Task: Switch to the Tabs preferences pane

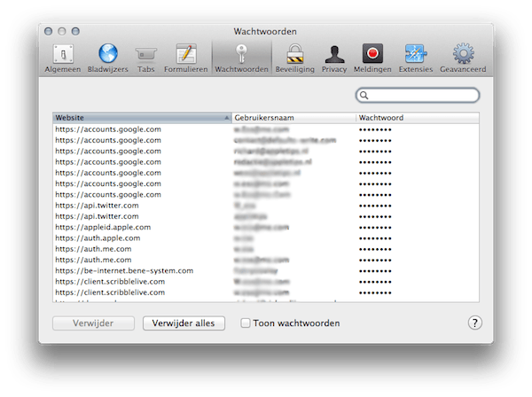Action: (146, 58)
